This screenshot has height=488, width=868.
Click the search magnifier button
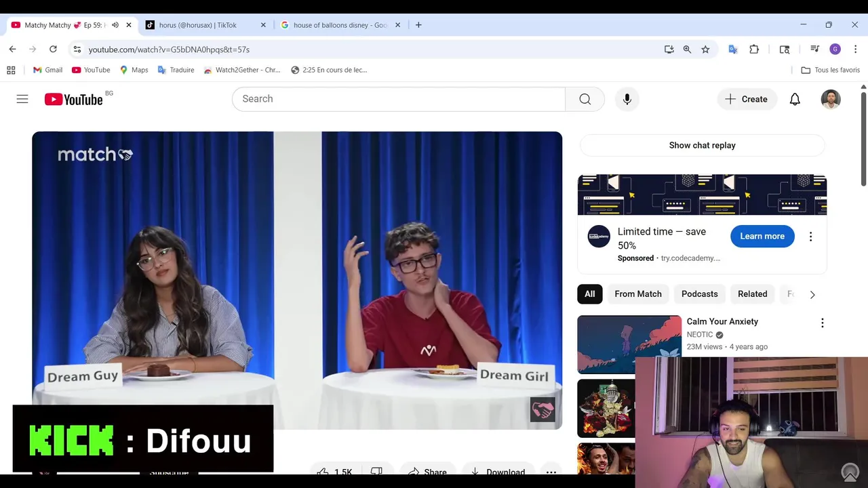[x=585, y=99]
